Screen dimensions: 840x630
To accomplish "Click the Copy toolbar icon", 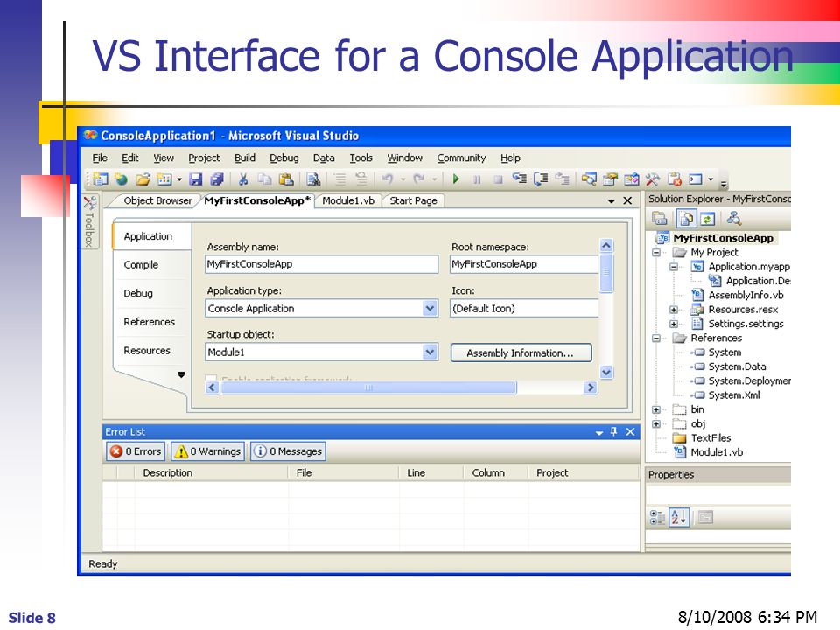I will 264,178.
